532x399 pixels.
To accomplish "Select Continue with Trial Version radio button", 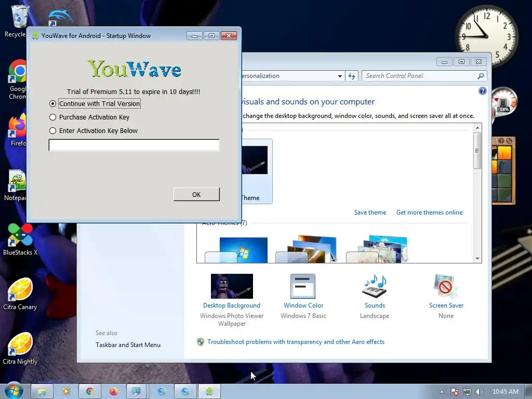I will 52,103.
